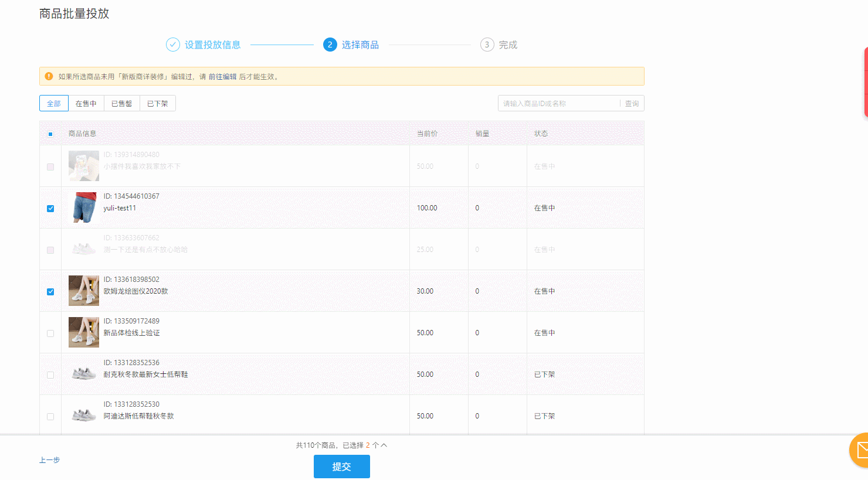Open 耐克秋冬款 sneaker thumbnail
Screen dimensions: 868x480
(x=84, y=374)
